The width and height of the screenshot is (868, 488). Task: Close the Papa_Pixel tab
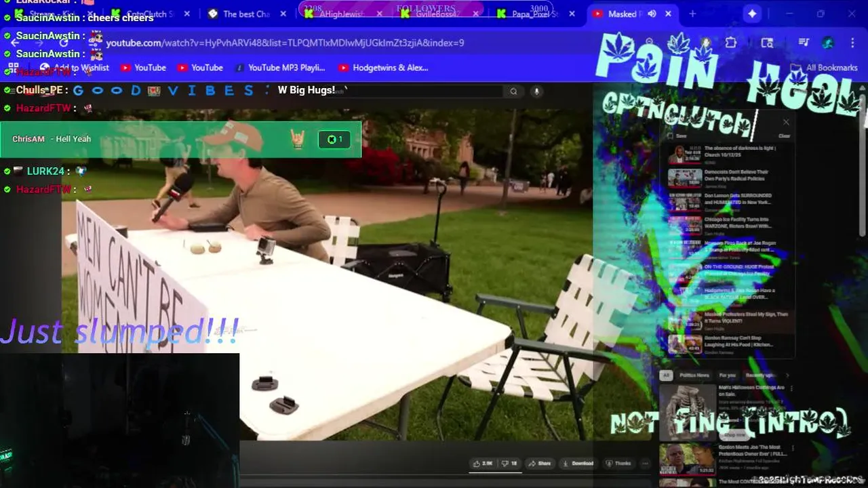[571, 14]
